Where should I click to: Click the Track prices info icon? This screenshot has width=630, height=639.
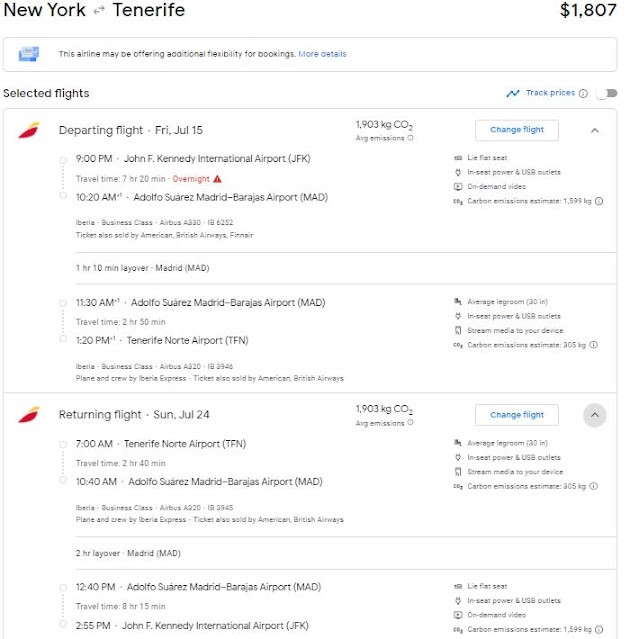[583, 93]
